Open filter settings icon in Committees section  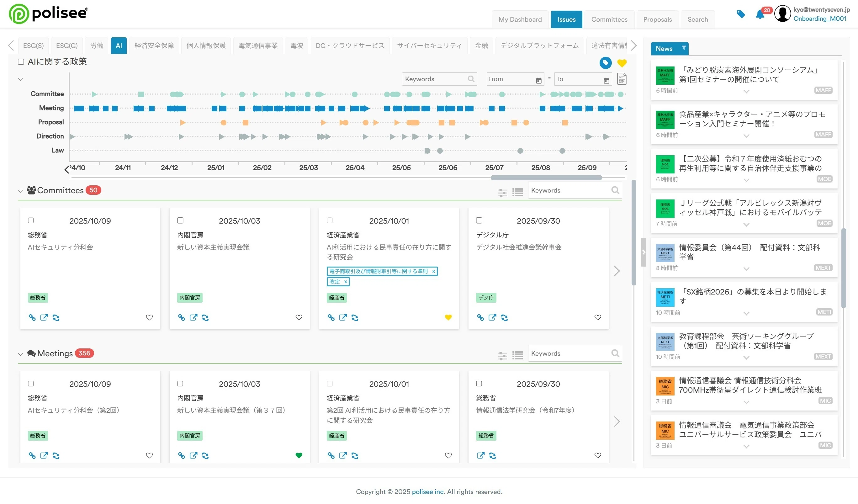502,192
